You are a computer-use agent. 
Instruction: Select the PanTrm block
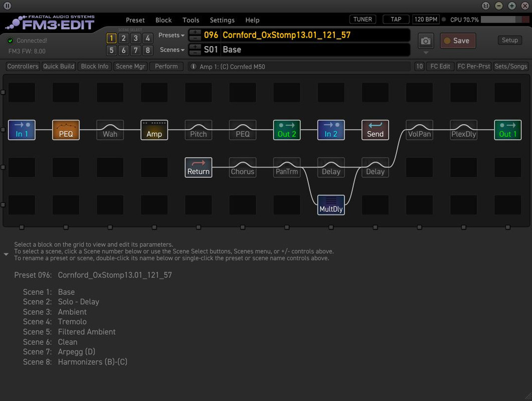pyautogui.click(x=287, y=167)
